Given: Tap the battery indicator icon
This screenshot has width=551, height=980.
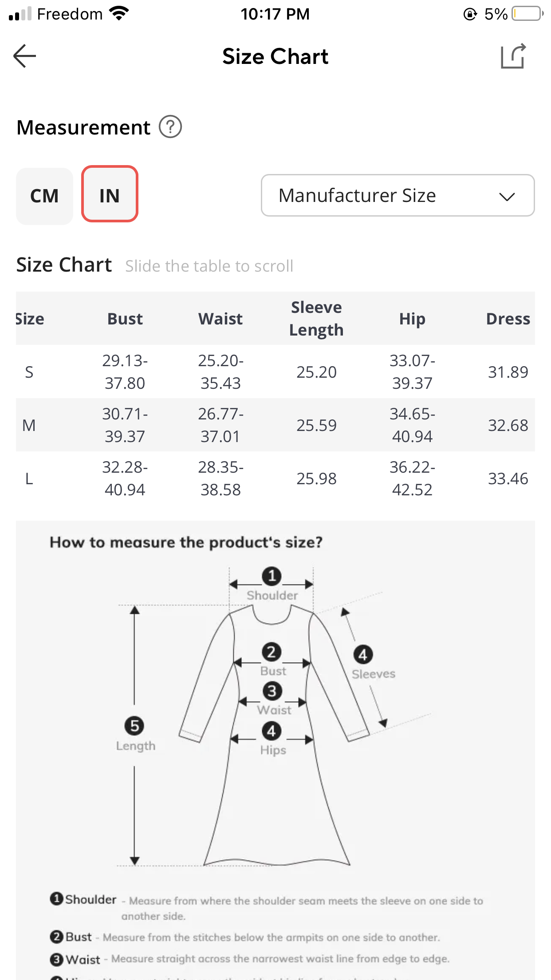Looking at the screenshot, I should coord(527,14).
